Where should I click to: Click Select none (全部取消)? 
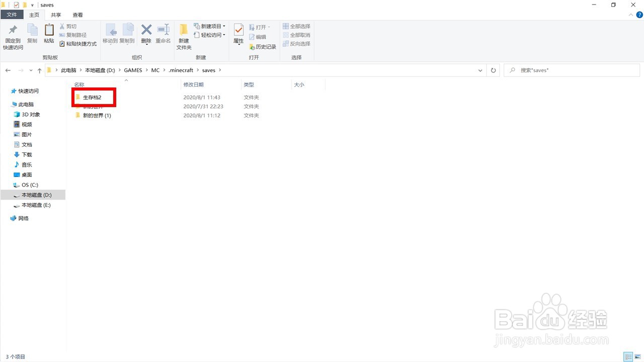point(296,35)
